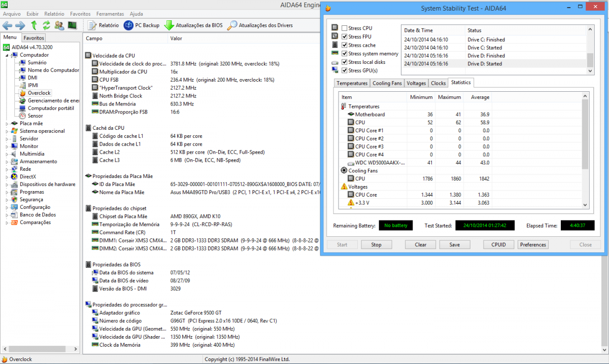Uncheck Stress system memory
Image resolution: width=609 pixels, height=364 pixels.
pyautogui.click(x=345, y=53)
